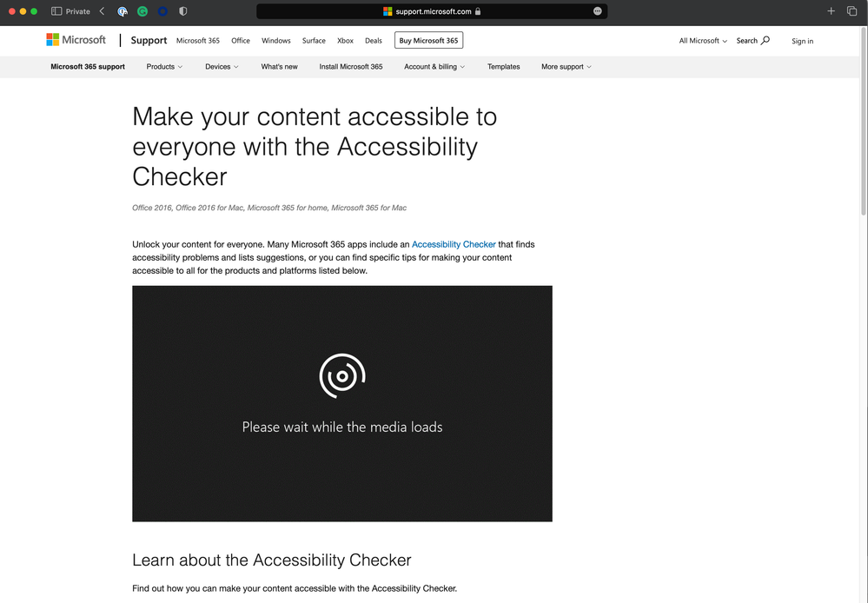Open the privacy shield report icon
The image size is (868, 603).
tap(182, 11)
